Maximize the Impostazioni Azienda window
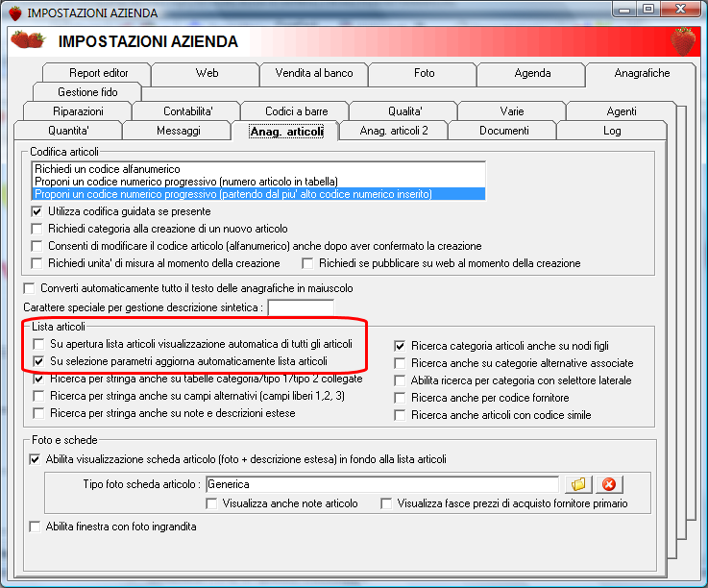The height and width of the screenshot is (588, 708). pyautogui.click(x=648, y=9)
